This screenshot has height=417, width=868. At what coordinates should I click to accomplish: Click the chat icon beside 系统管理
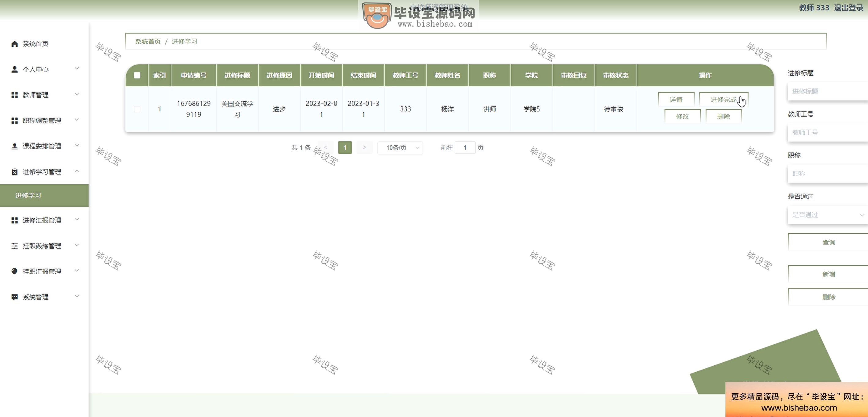click(x=14, y=297)
